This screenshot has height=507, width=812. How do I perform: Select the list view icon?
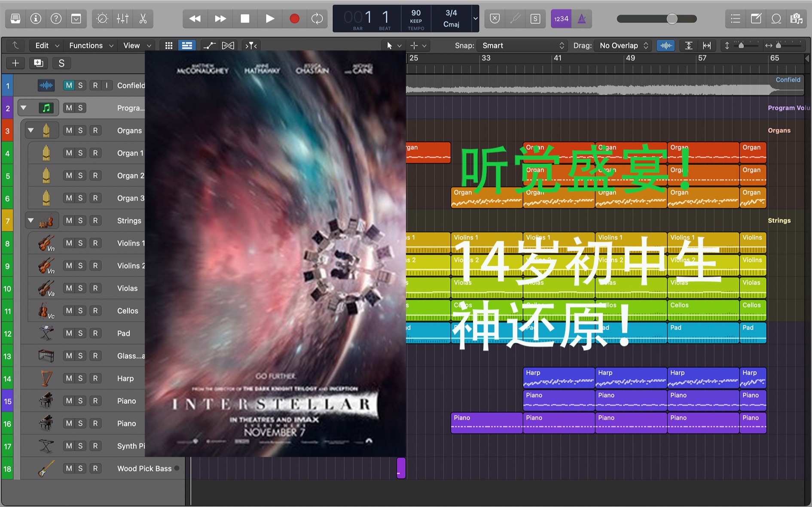(x=187, y=46)
